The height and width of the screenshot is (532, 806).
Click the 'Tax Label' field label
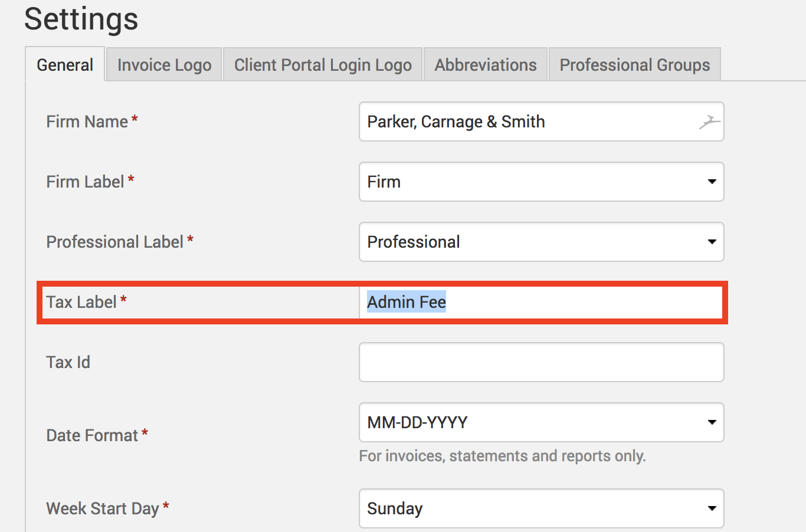tap(81, 303)
